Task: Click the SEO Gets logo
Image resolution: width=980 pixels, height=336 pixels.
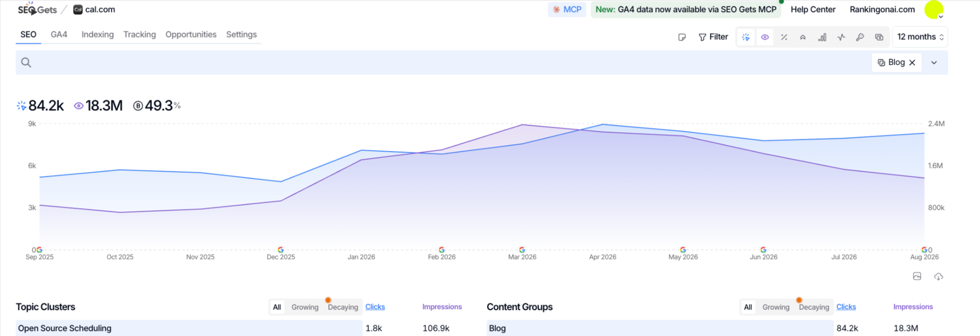Action: 37,9
